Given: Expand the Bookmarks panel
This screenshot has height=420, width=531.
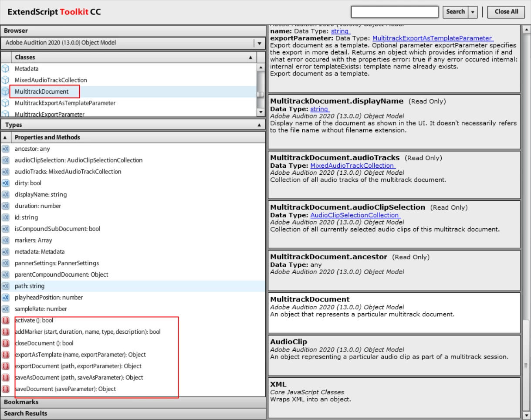Looking at the screenshot, I should [132, 402].
